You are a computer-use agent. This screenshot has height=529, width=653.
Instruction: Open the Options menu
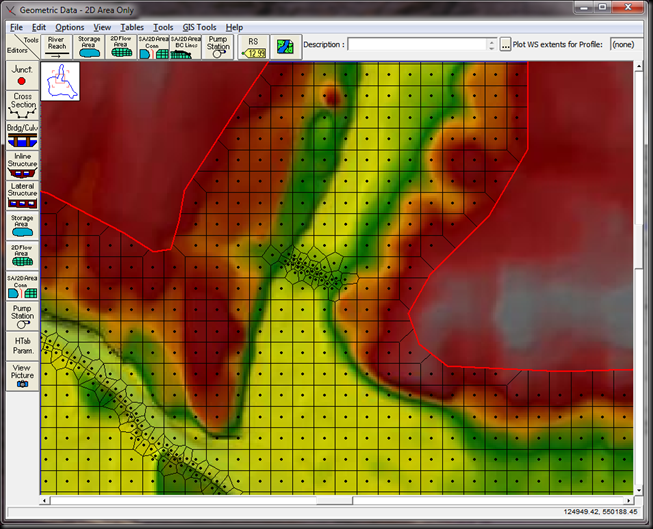click(x=70, y=27)
